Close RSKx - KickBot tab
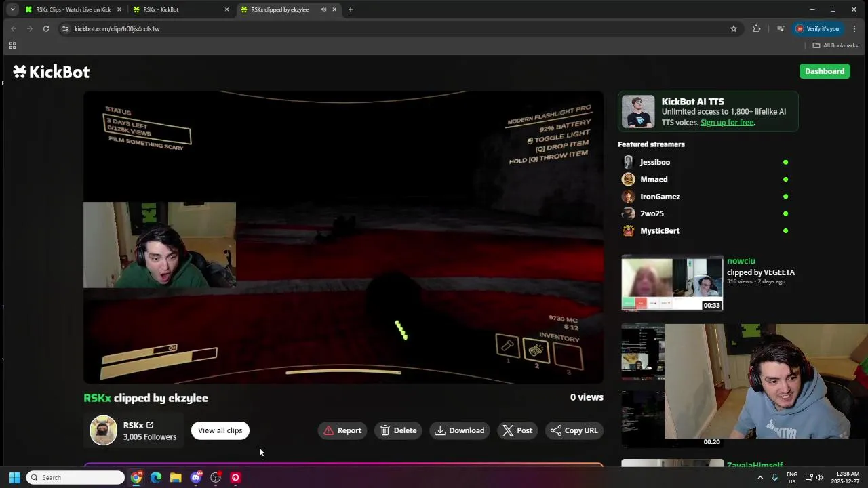The height and width of the screenshot is (488, 868). click(x=226, y=9)
